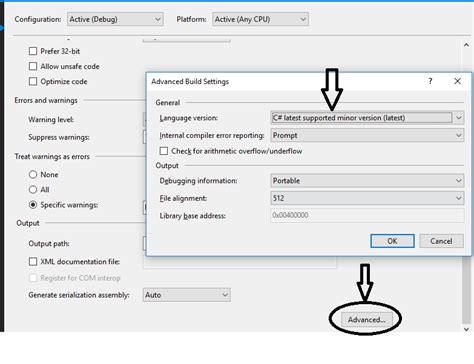Click the "Suppress warnings:" label
Screen dimensions: 474x364
pyautogui.click(x=59, y=137)
